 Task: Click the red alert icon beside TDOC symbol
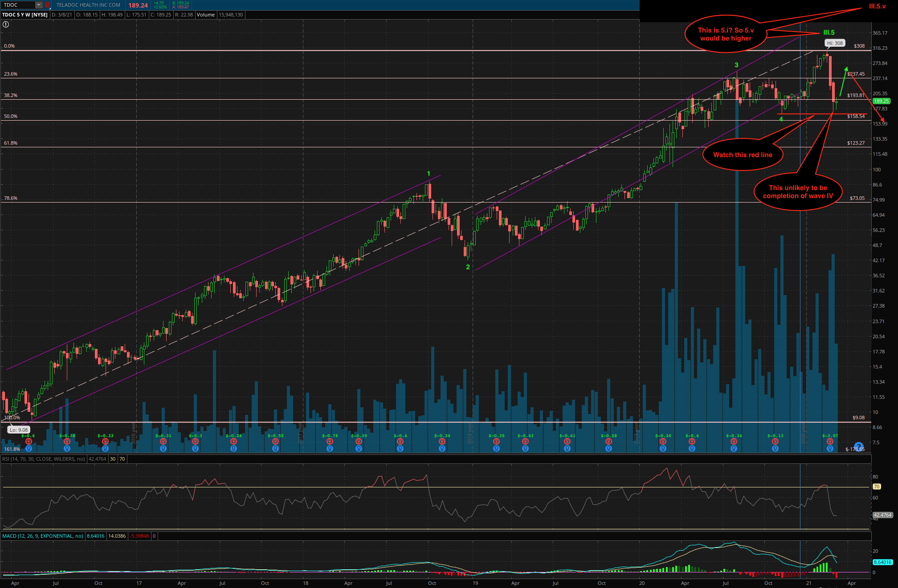pos(47,5)
